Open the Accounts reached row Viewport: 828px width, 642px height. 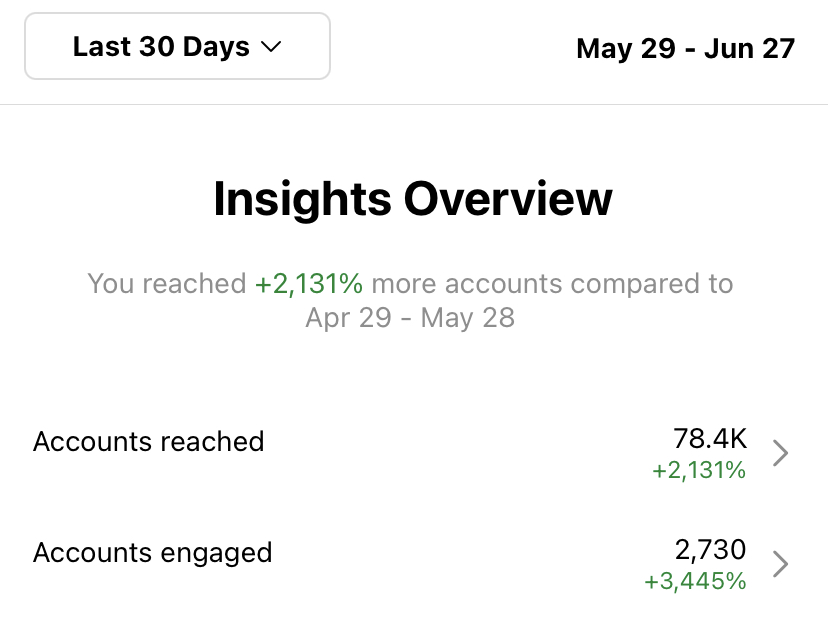point(149,442)
